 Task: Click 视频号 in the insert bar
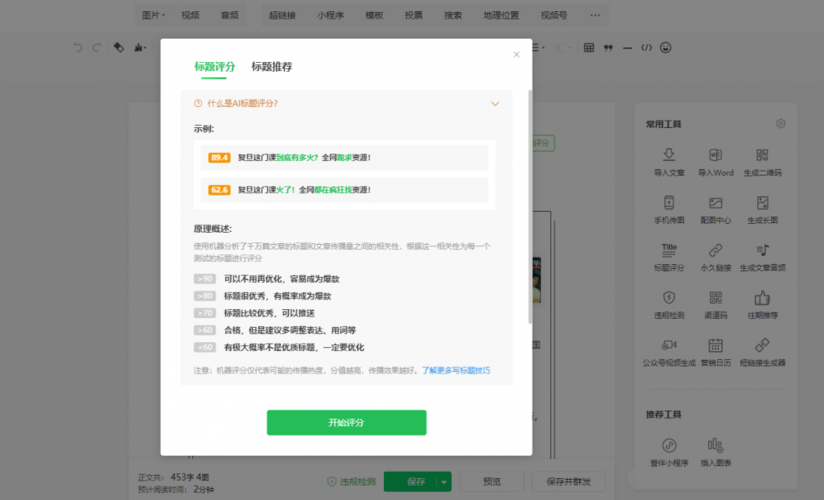click(x=554, y=15)
